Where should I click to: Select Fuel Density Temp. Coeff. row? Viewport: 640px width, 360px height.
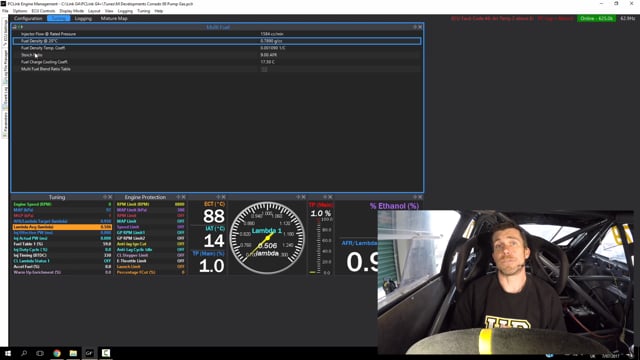[217, 48]
